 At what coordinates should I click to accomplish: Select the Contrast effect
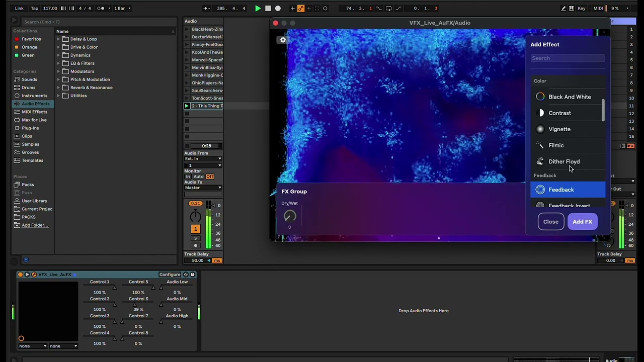click(567, 113)
